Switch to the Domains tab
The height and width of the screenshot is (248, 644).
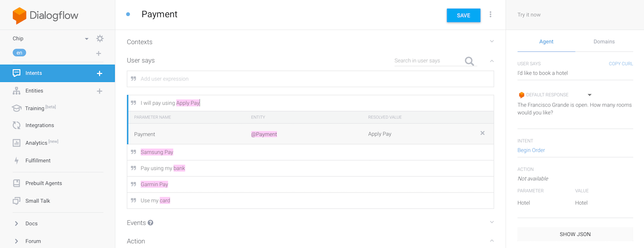tap(604, 42)
